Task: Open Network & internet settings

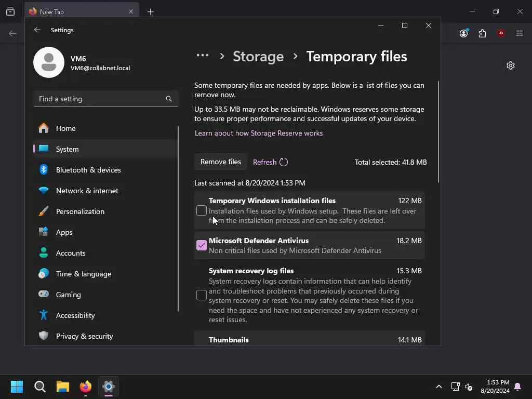Action: (105, 191)
